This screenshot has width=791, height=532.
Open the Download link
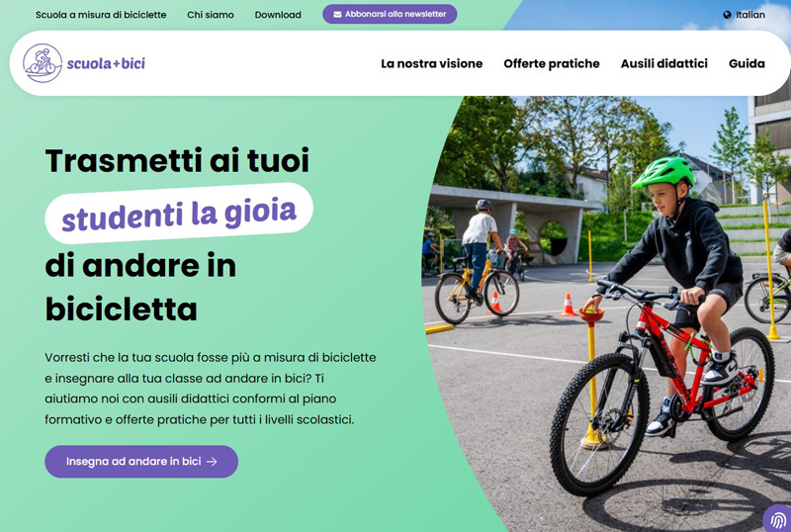point(278,15)
